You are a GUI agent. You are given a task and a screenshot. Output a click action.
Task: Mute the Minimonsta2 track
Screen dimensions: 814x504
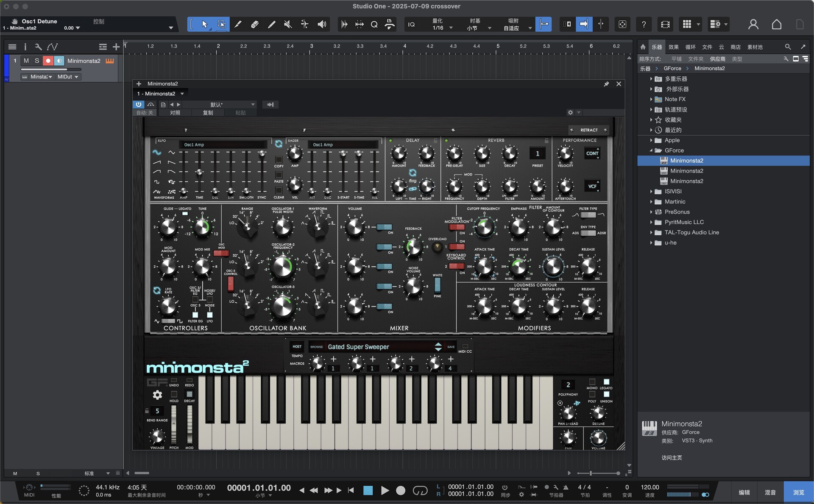coord(26,61)
